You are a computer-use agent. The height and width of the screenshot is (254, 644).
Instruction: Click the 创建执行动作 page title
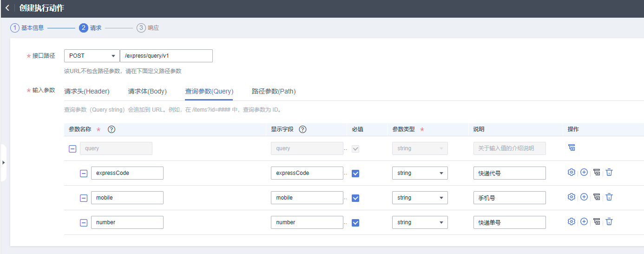click(42, 8)
